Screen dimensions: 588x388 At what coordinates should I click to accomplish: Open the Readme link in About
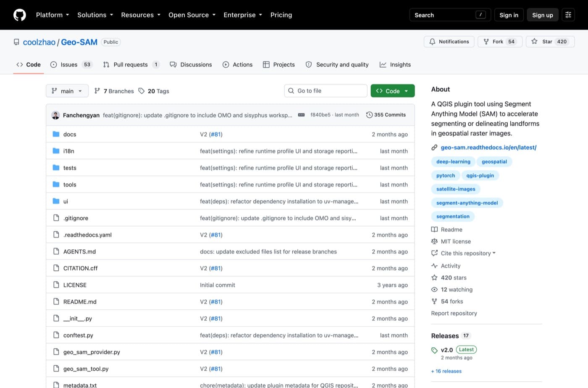(447, 230)
